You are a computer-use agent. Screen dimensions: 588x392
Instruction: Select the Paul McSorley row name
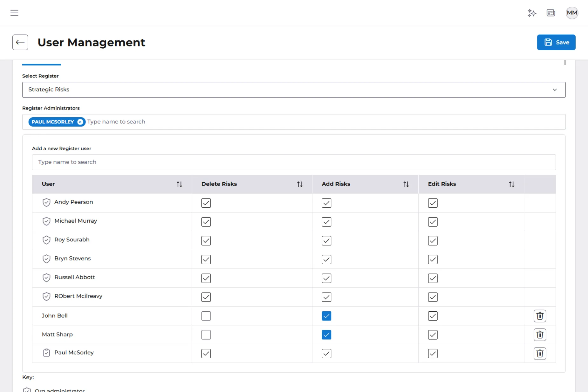point(74,353)
